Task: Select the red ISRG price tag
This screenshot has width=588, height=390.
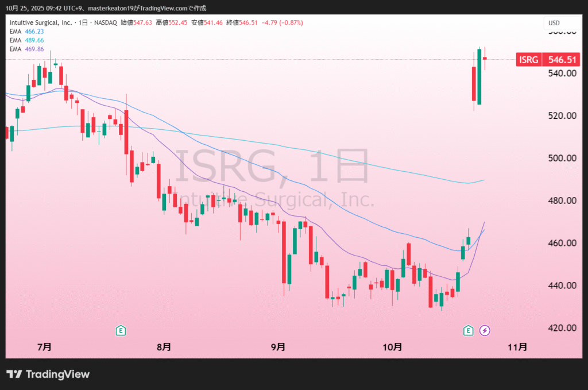Action: click(529, 60)
